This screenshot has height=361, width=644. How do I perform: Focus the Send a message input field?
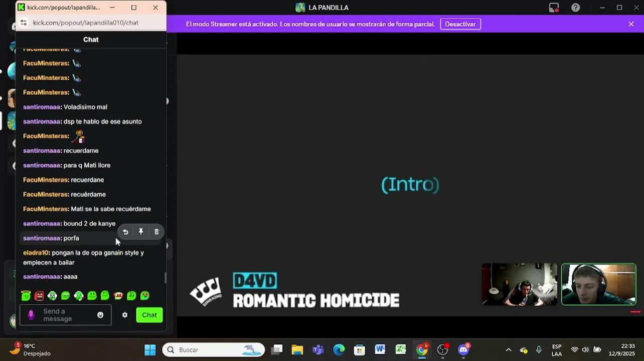[x=65, y=315]
